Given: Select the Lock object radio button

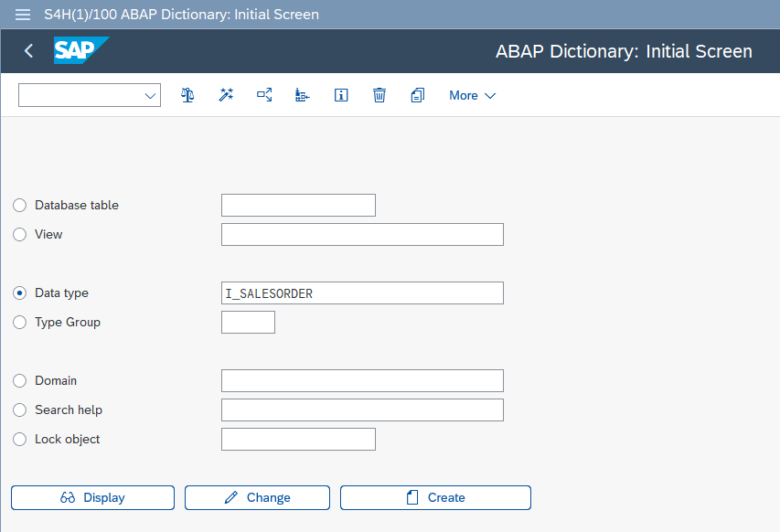Looking at the screenshot, I should tap(19, 440).
